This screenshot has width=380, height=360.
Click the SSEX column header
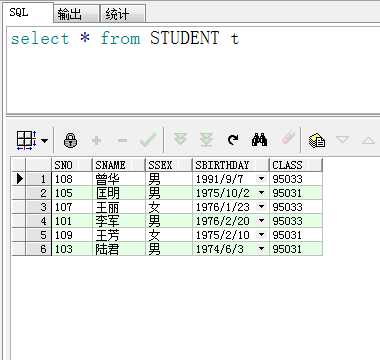[x=169, y=165]
